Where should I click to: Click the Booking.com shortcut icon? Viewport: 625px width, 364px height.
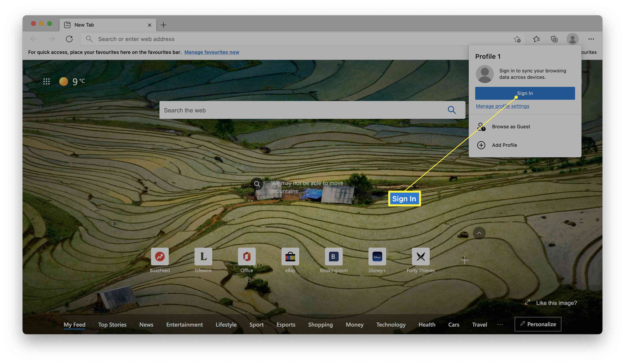click(x=333, y=256)
